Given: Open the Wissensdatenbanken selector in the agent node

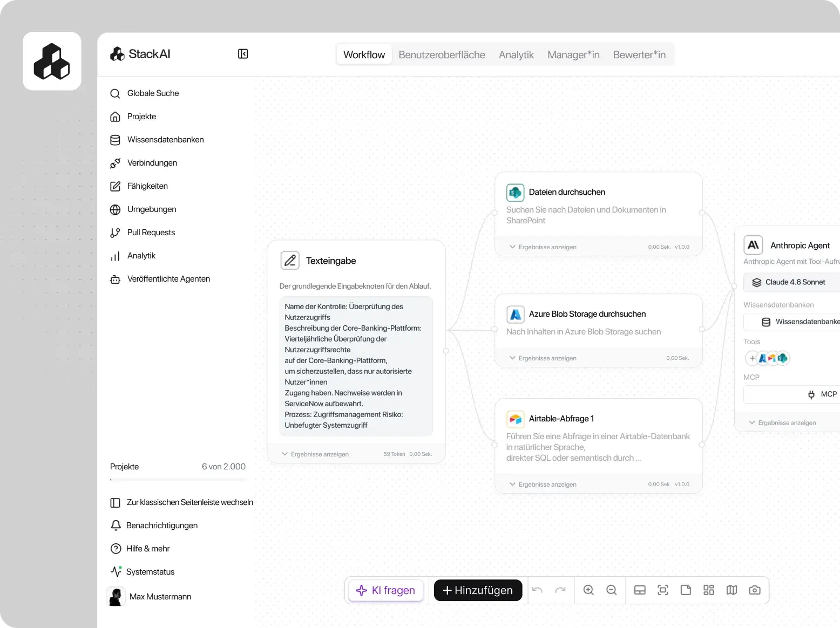Looking at the screenshot, I should click(x=791, y=322).
